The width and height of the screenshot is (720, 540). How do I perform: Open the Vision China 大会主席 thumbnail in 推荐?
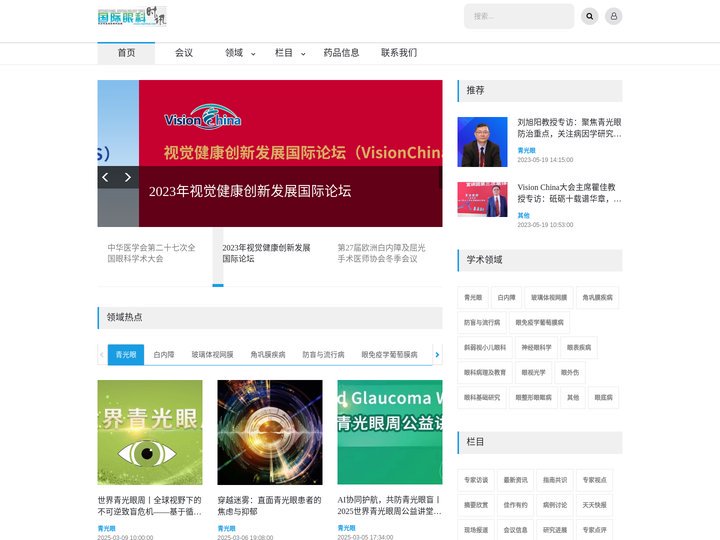[x=482, y=199]
